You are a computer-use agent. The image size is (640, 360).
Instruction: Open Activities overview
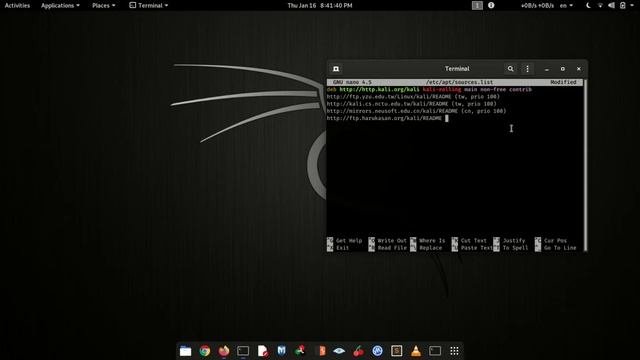(x=17, y=5)
